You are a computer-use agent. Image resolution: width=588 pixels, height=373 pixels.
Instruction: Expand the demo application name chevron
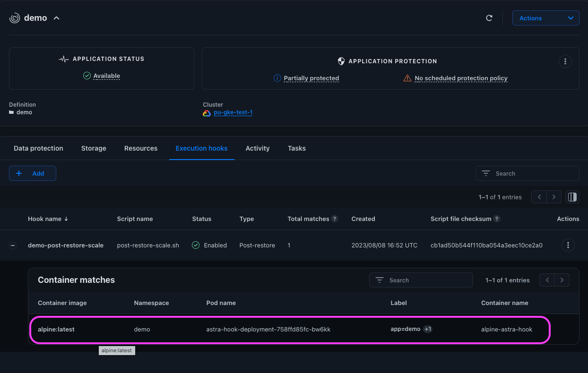(57, 18)
